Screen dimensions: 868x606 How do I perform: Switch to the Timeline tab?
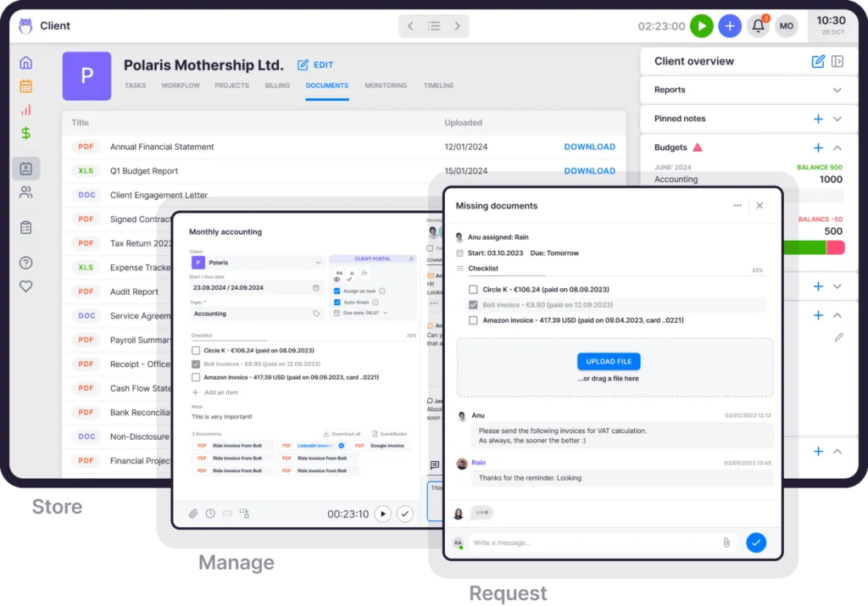[438, 86]
